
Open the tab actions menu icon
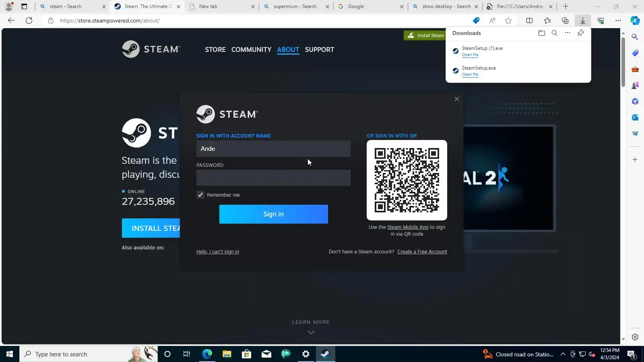[x=24, y=6]
